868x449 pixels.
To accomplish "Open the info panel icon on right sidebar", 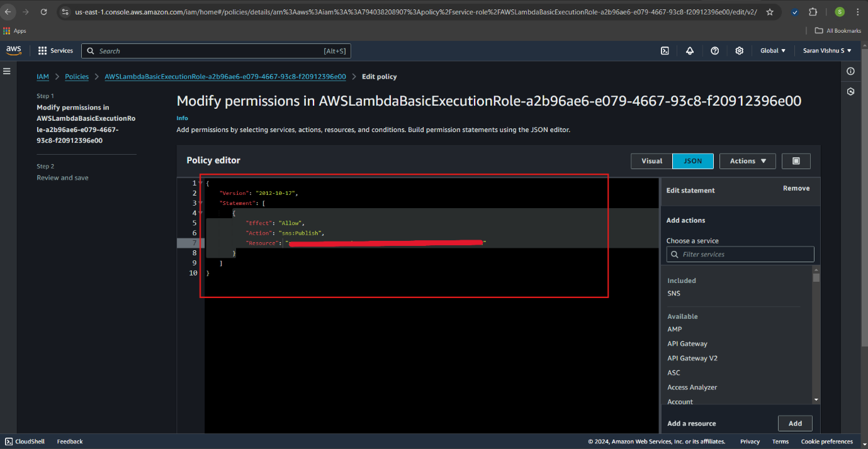I will (850, 71).
